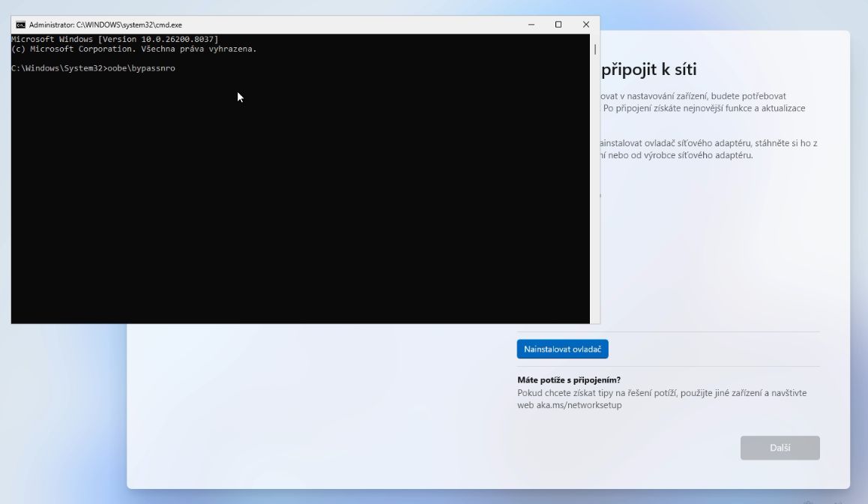The width and height of the screenshot is (868, 504).
Task: Maximize the Command Prompt window
Action: pos(558,24)
